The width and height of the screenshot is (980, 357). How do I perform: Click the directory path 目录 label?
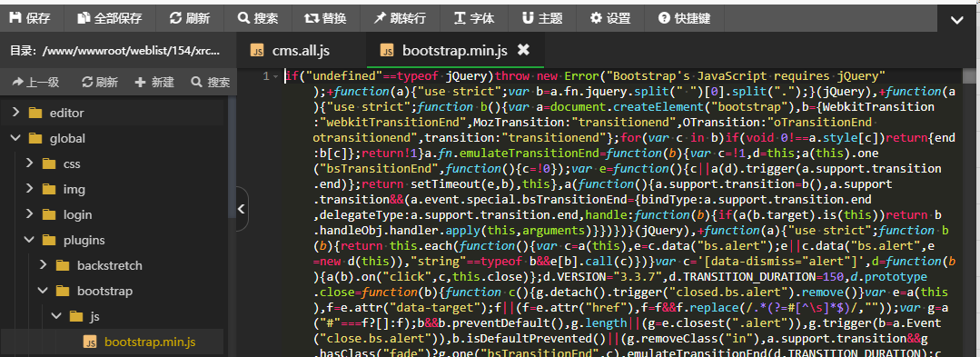pos(115,50)
